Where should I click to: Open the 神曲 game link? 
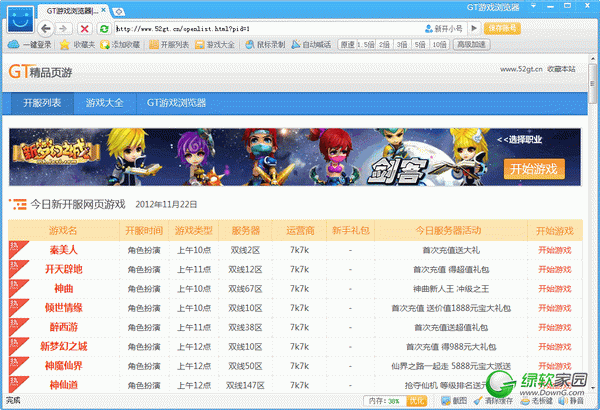tap(64, 288)
